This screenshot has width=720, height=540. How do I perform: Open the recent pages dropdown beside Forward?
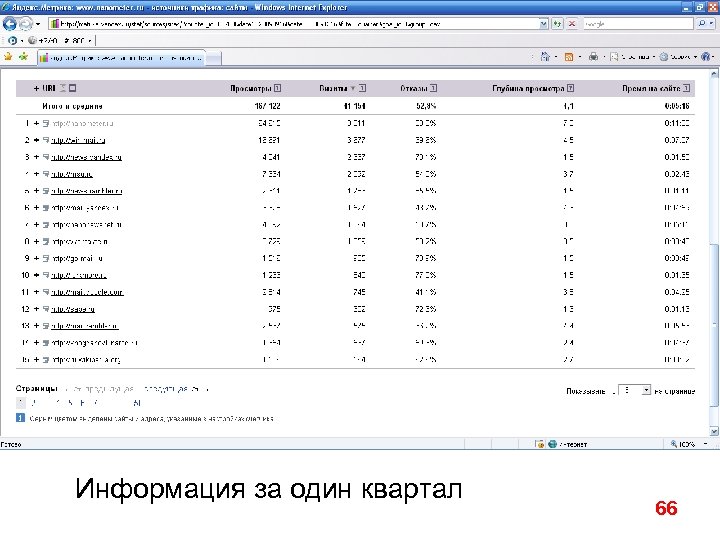coord(38,24)
